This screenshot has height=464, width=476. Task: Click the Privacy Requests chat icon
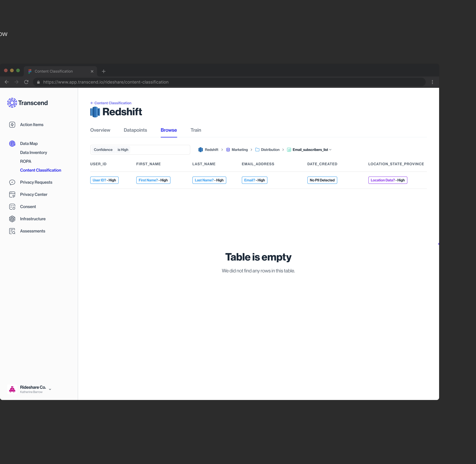coord(12,182)
